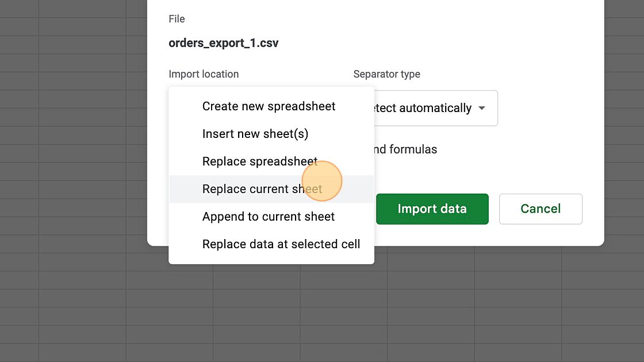The width and height of the screenshot is (644, 362).
Task: Click the 'File' heading label
Action: click(x=177, y=19)
